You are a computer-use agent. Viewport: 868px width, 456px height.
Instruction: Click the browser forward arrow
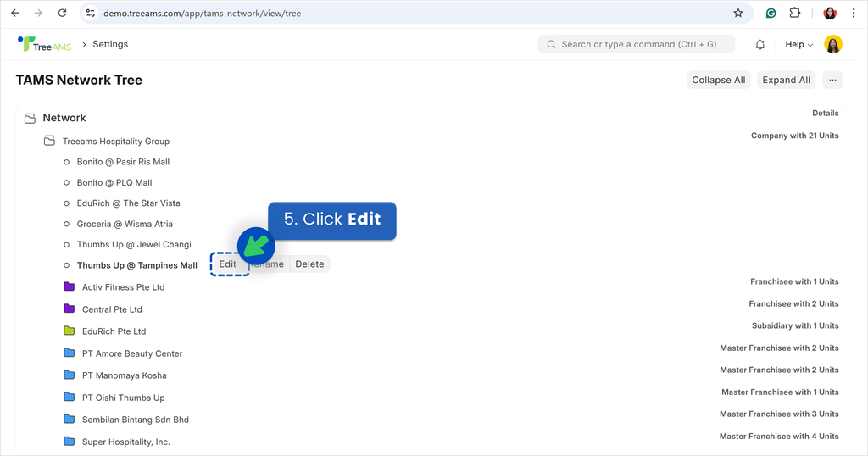coord(38,13)
